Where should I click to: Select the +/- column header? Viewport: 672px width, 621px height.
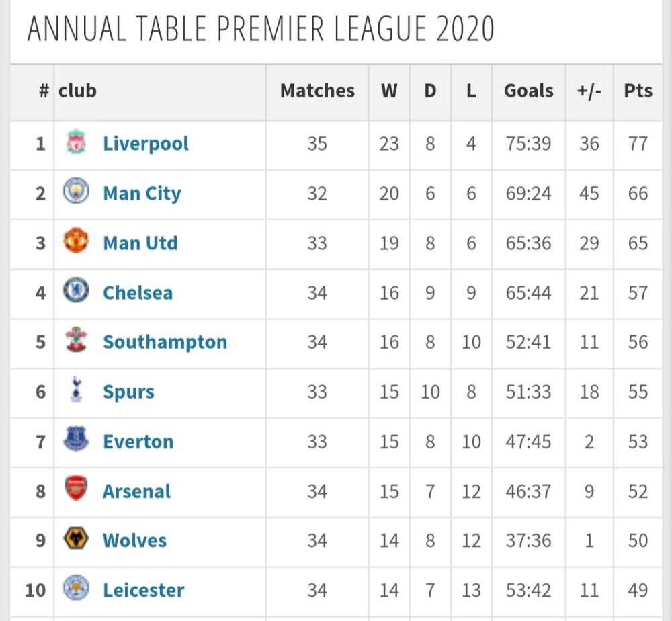[589, 91]
